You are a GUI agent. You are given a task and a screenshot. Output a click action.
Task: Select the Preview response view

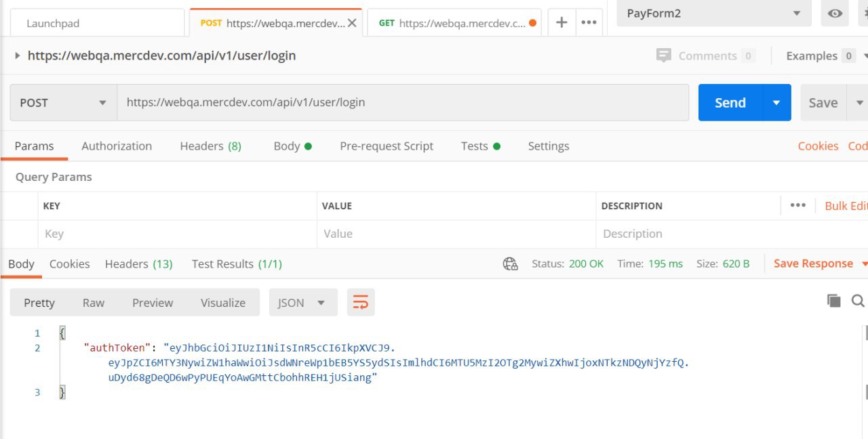(153, 303)
